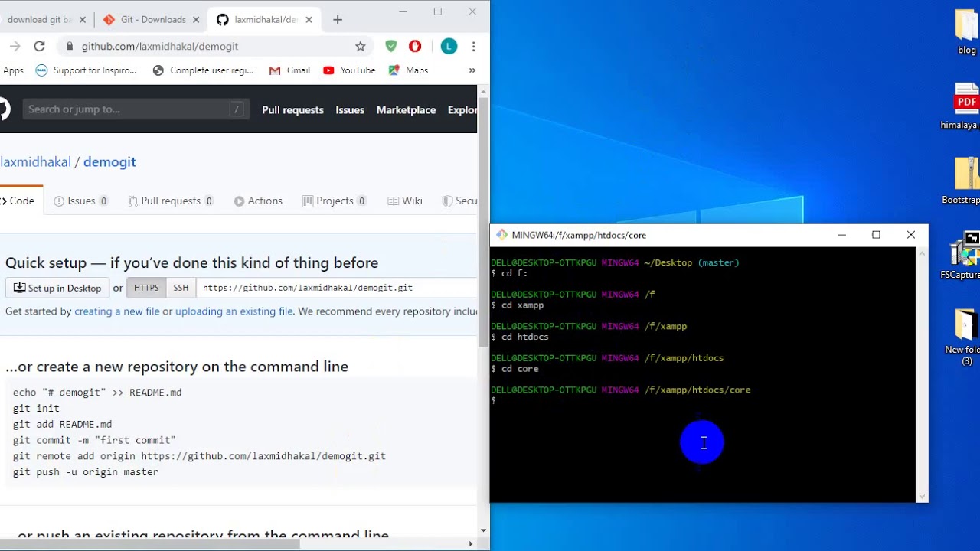Open the repository Actions tab
The height and width of the screenshot is (551, 980).
click(258, 201)
